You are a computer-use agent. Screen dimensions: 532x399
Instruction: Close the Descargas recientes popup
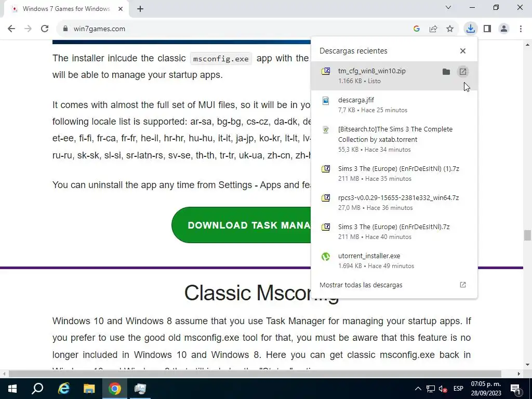click(x=463, y=51)
